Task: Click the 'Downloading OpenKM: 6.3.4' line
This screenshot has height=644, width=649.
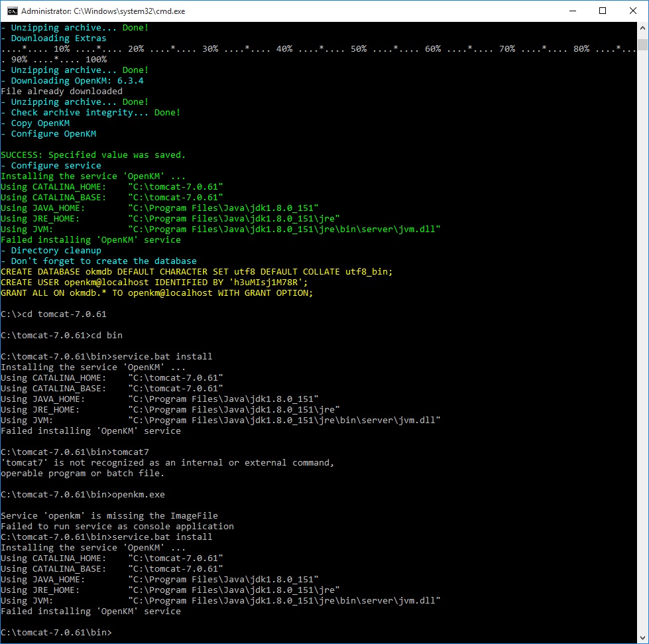Action: (77, 81)
